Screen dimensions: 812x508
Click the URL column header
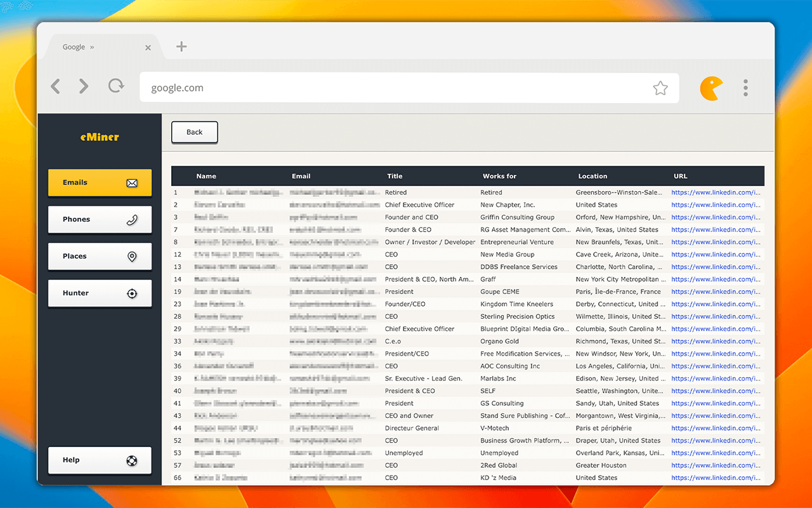click(680, 176)
